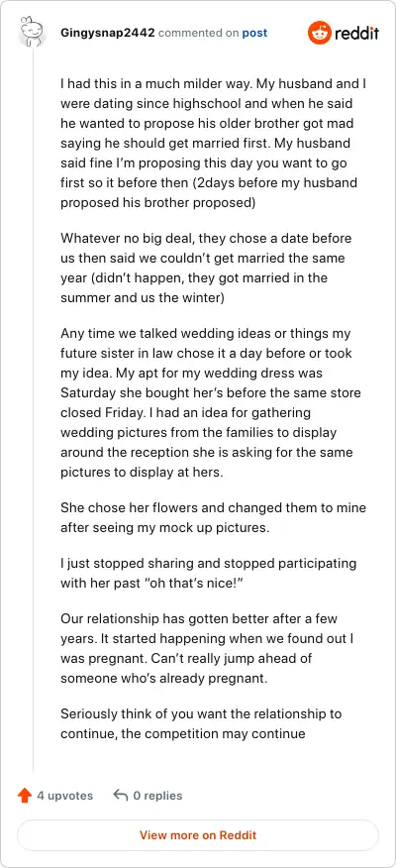This screenshot has width=396, height=868.
Task: Click the 'Our relationship has gotten better' paragraph
Action: (x=207, y=648)
